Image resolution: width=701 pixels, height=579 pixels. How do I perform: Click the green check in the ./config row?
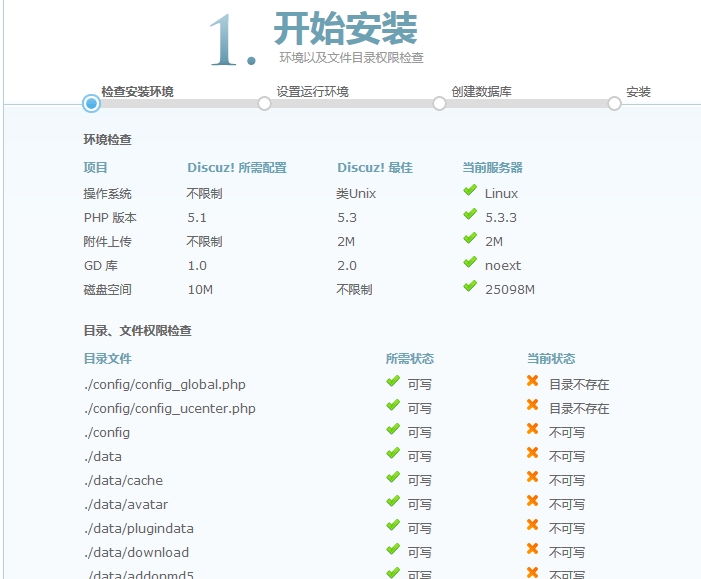pos(393,429)
